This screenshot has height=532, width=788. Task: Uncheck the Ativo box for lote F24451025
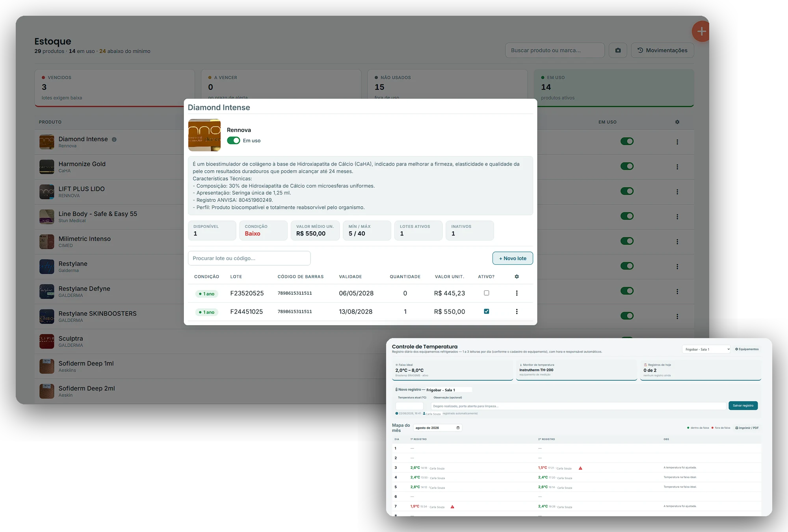[487, 311]
